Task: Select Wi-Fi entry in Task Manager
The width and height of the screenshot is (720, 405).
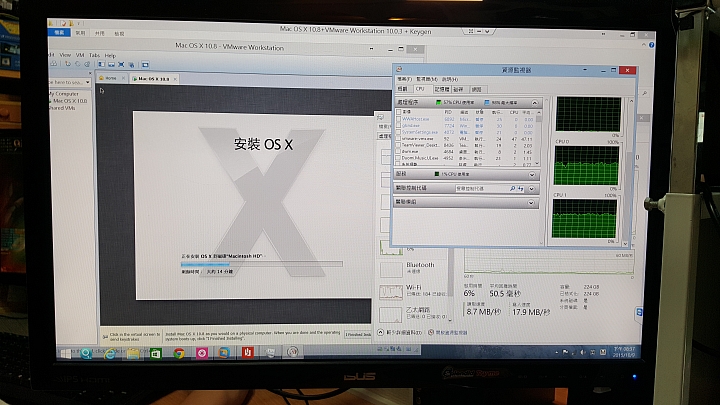Action: (x=412, y=290)
